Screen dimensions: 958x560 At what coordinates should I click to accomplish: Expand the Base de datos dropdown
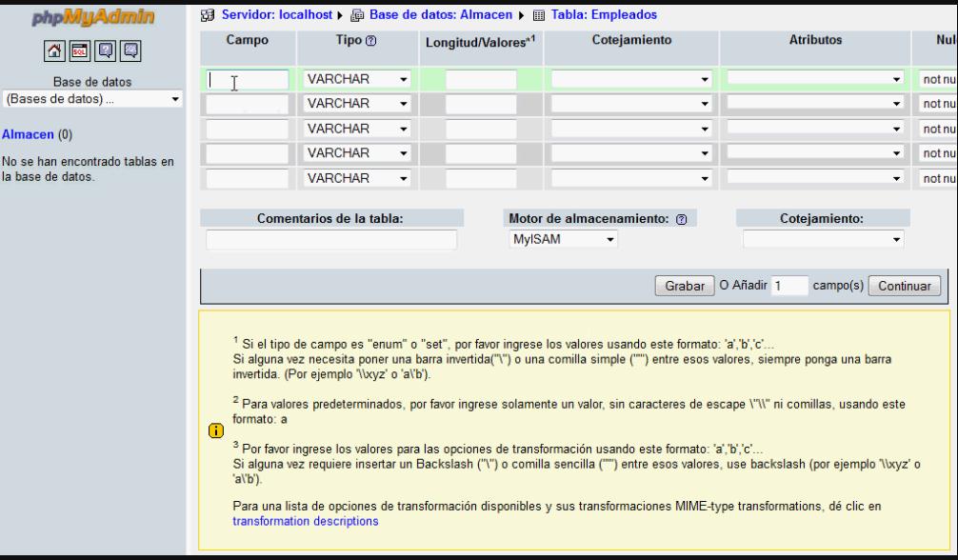pos(93,98)
